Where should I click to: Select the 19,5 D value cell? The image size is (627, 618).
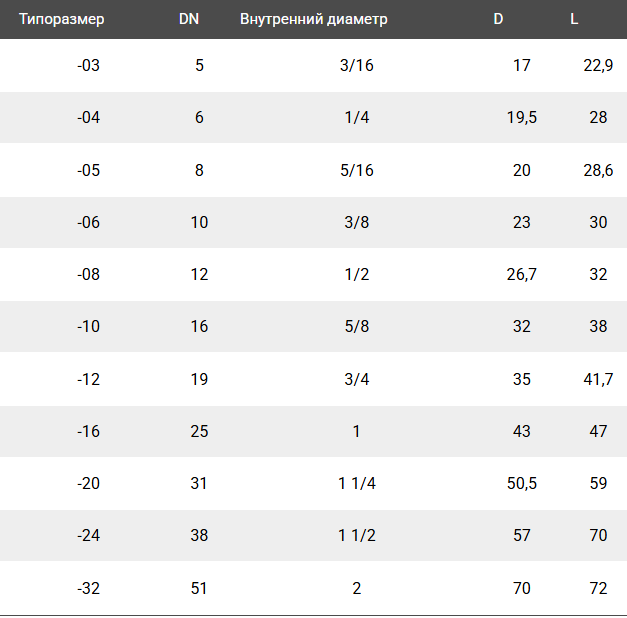click(x=522, y=118)
